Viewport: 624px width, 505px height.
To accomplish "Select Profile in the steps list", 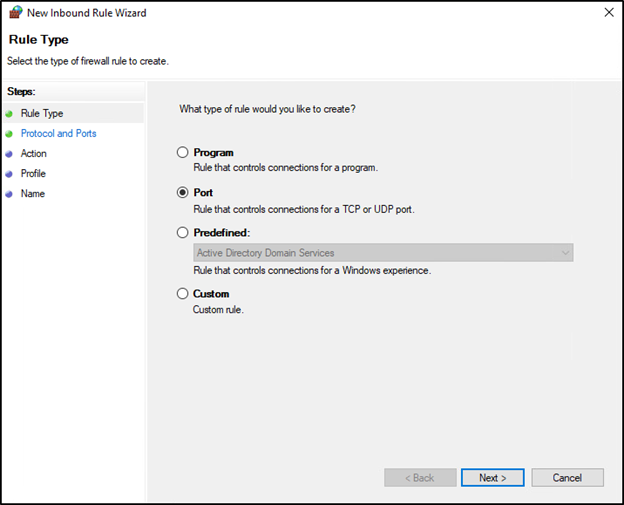I will pyautogui.click(x=33, y=174).
